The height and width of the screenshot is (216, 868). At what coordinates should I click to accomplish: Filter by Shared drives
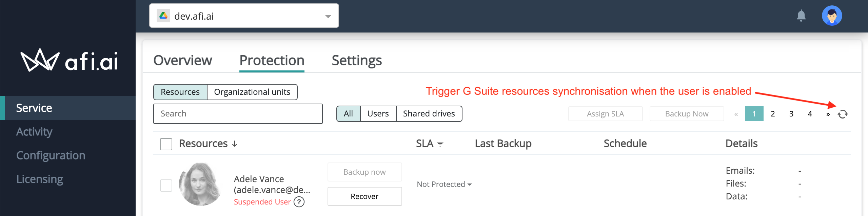[x=429, y=114]
